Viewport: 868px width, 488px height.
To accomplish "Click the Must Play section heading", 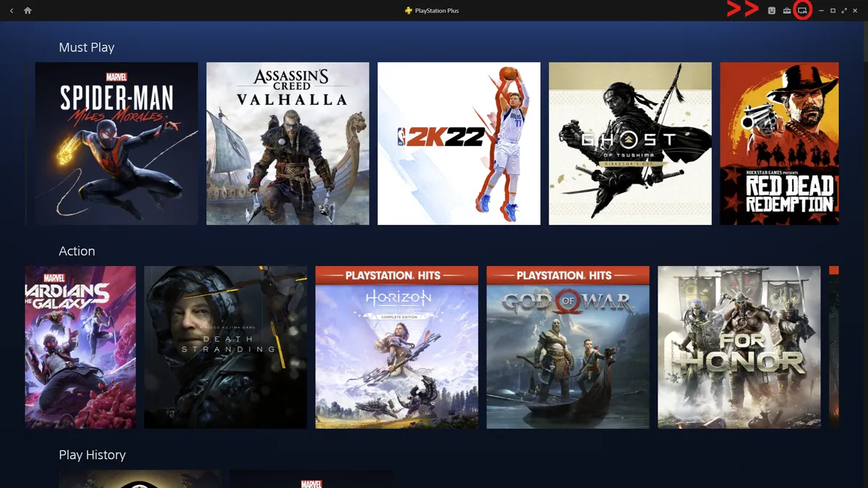I will pyautogui.click(x=87, y=48).
